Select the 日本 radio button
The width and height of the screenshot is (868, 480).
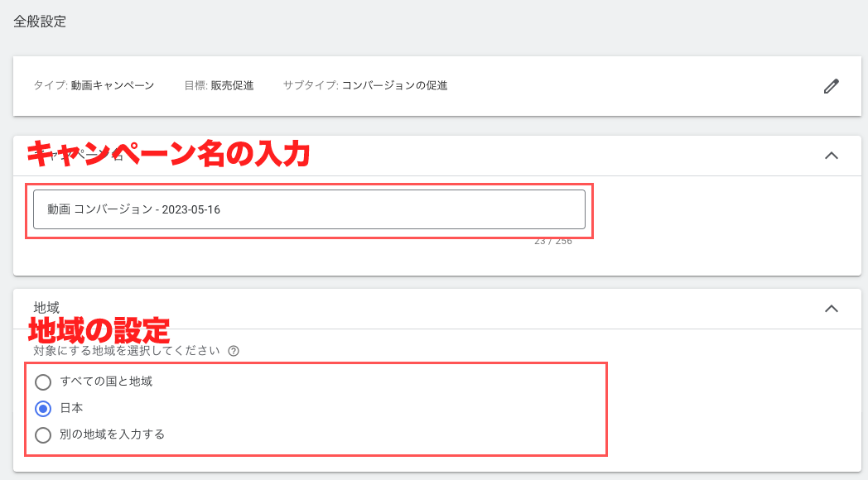43,409
